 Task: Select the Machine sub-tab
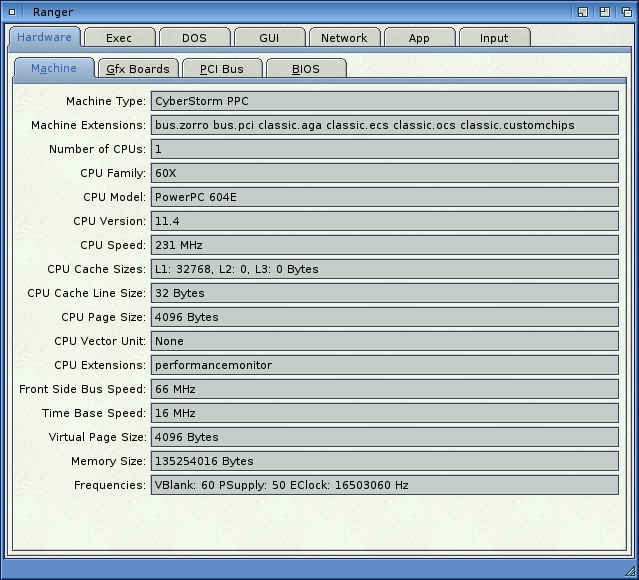coord(54,68)
